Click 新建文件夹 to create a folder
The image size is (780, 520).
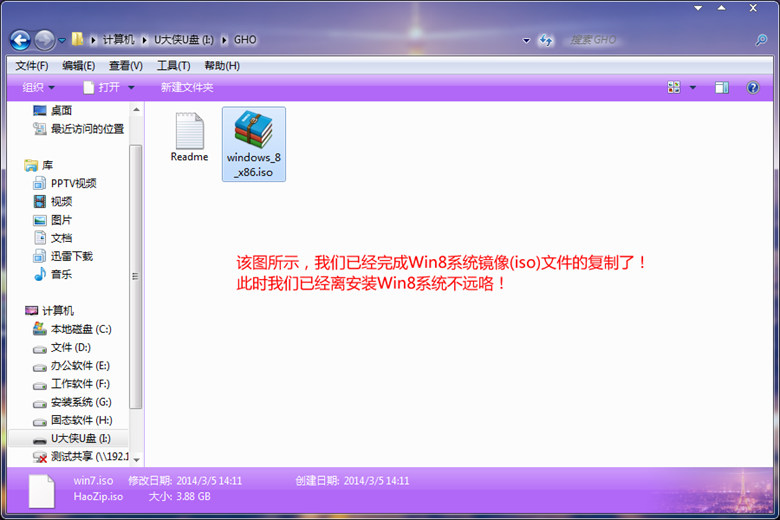click(x=187, y=88)
